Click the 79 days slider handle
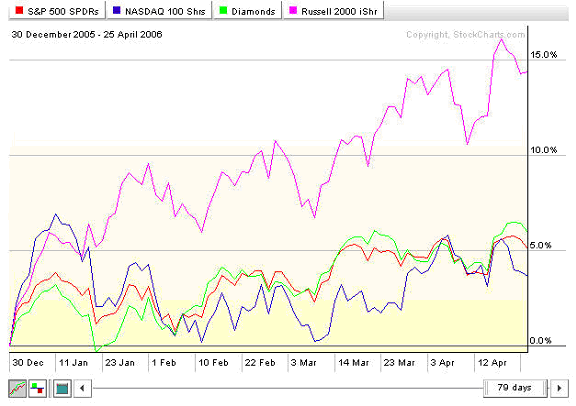 click(x=515, y=388)
